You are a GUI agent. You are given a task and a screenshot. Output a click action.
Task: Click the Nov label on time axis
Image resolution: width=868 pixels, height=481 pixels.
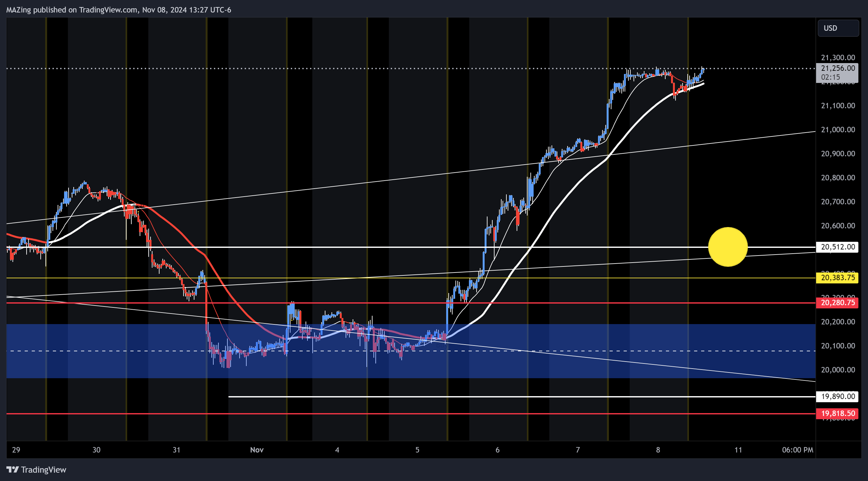click(257, 450)
